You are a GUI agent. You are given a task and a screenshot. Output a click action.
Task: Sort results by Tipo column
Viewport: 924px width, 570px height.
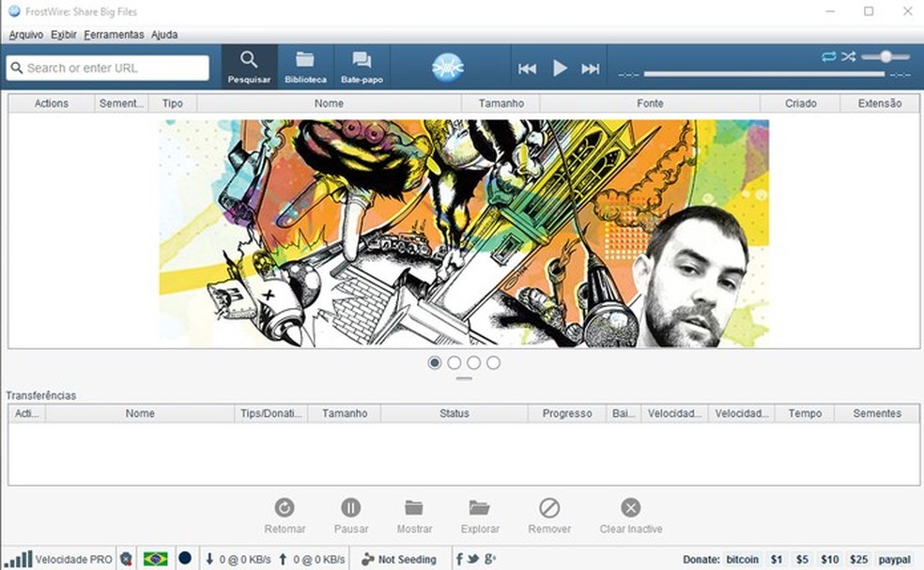pyautogui.click(x=173, y=103)
